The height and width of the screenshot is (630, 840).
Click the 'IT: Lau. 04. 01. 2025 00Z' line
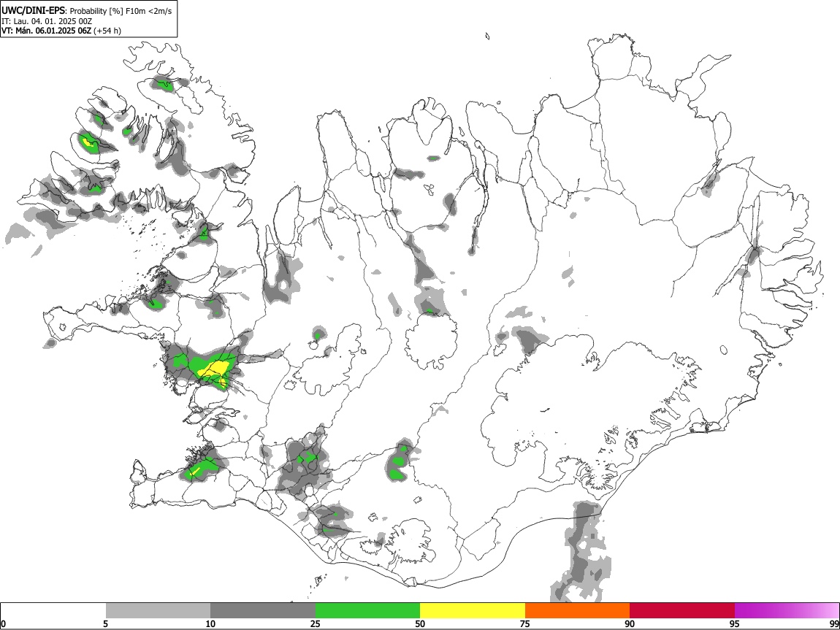[x=47, y=21]
